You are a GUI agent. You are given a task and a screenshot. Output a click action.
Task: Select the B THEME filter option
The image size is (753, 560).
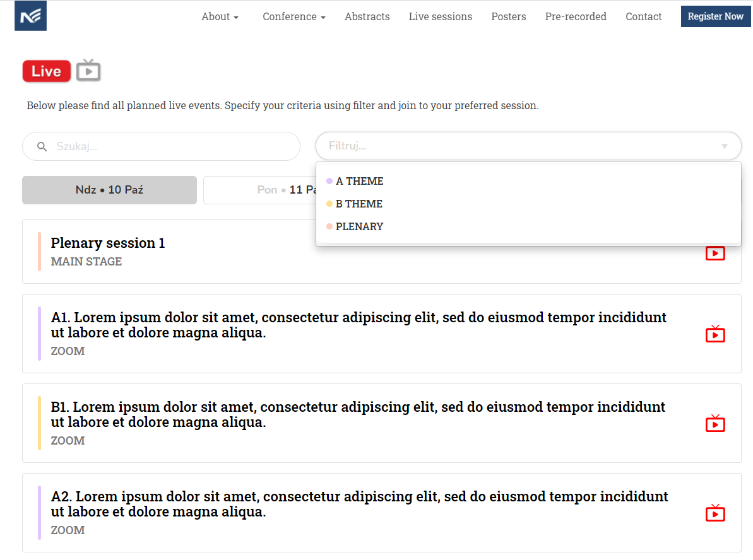(x=359, y=204)
